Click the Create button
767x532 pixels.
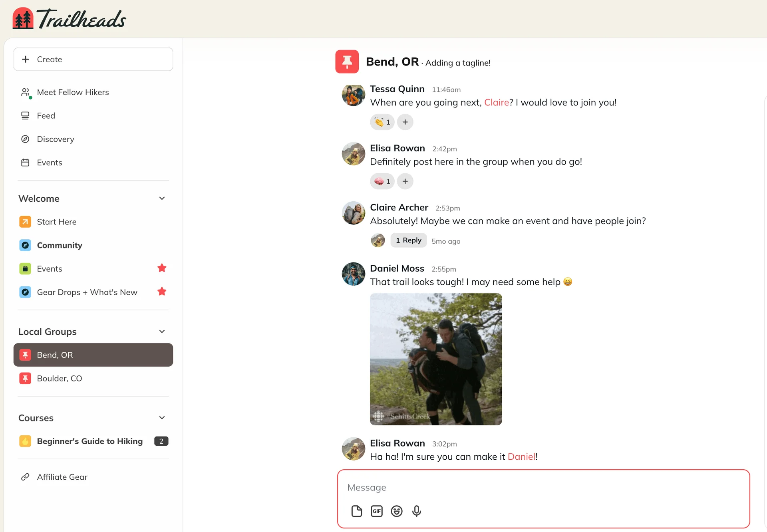(x=93, y=59)
